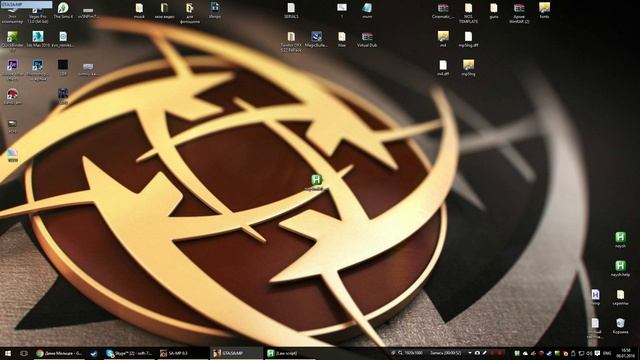Viewport: 640px width, 360px height.
Task: Open the Recycle Bin icon
Action: click(x=620, y=326)
